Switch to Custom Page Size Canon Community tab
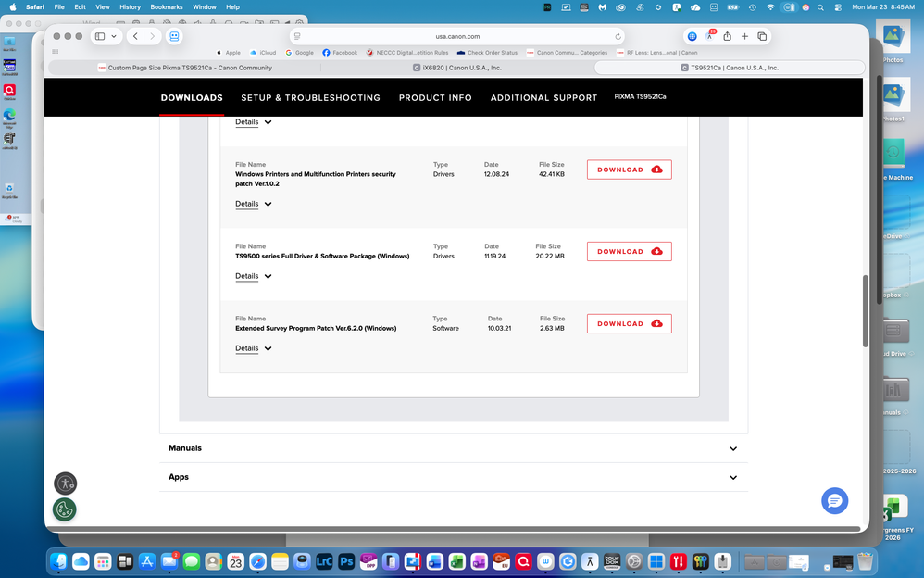Screen dimensions: 924x578 click(184, 68)
